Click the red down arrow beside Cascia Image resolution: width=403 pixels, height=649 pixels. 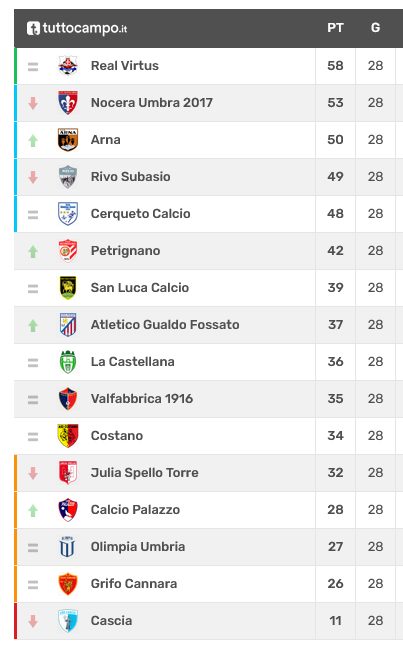pyautogui.click(x=33, y=621)
